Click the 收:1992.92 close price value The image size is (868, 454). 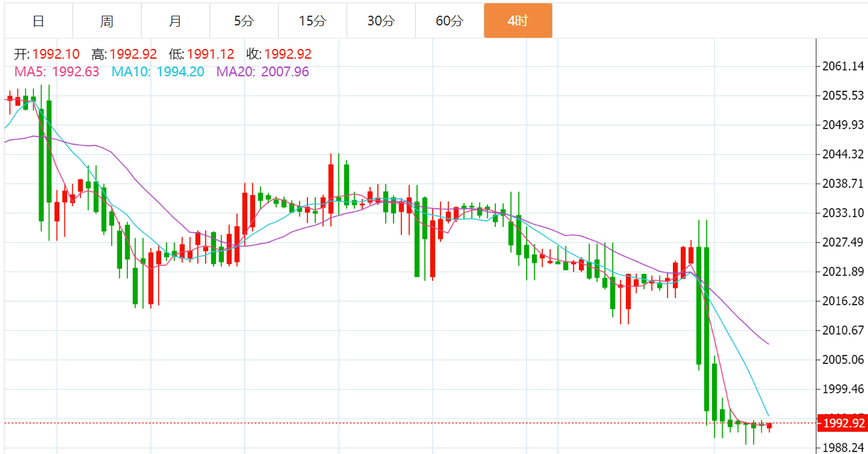tap(279, 55)
